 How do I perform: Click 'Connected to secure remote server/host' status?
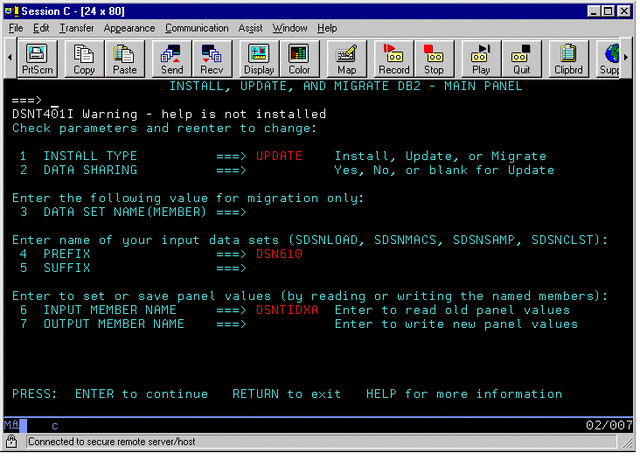point(112,442)
